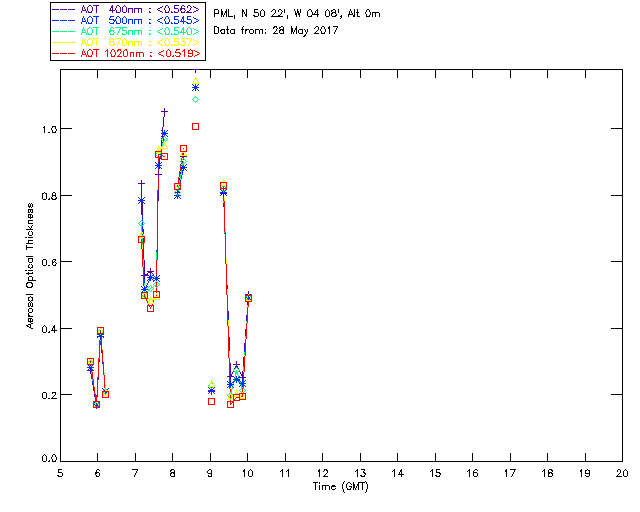This screenshot has height=512, width=640.
Task: Click the 'Time (GMT)' x-axis label
Action: click(341, 486)
